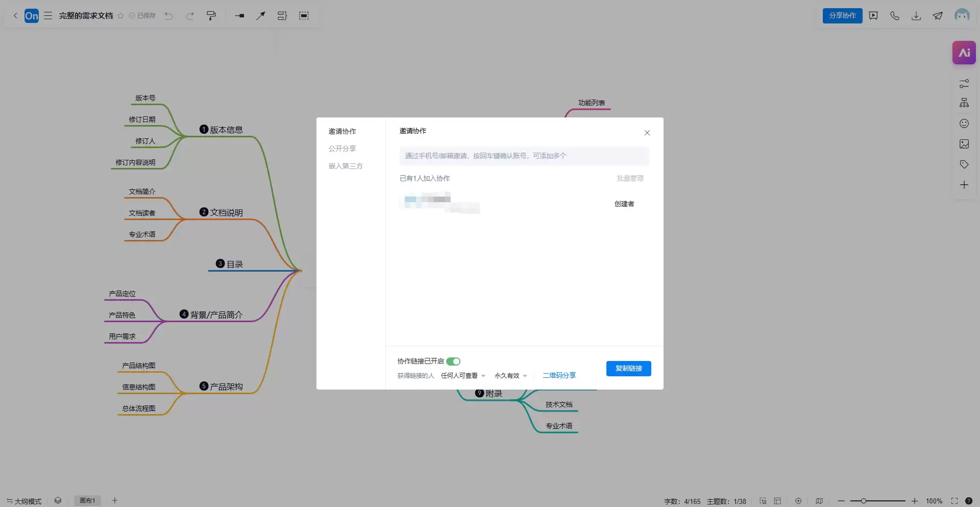Open the emoji sticker panel
980x507 pixels.
click(x=964, y=124)
